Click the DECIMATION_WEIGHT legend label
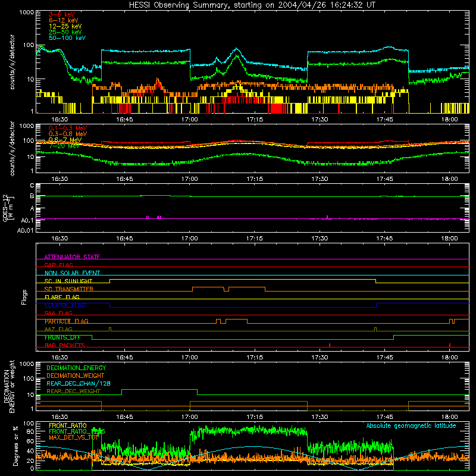The image size is (476, 476). [76, 375]
